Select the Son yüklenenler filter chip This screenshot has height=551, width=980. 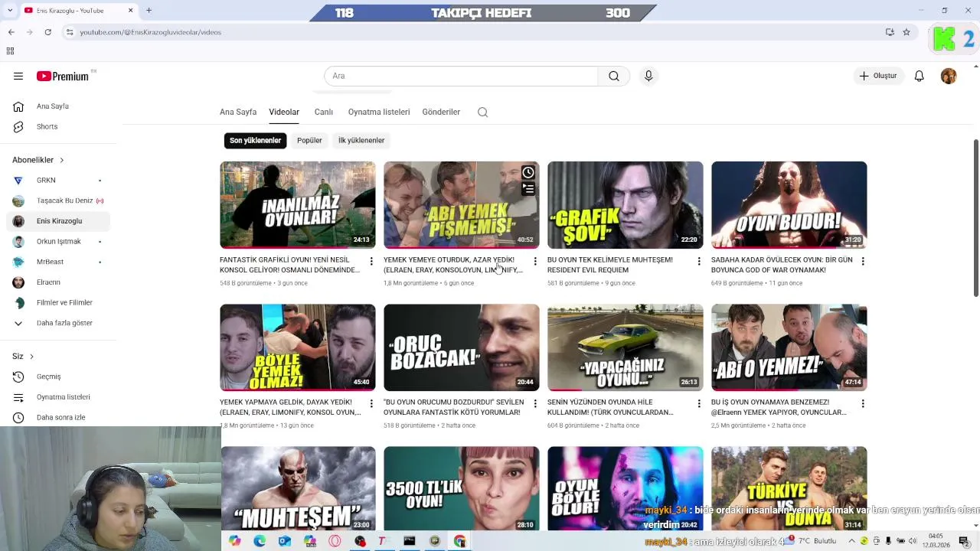tap(255, 140)
